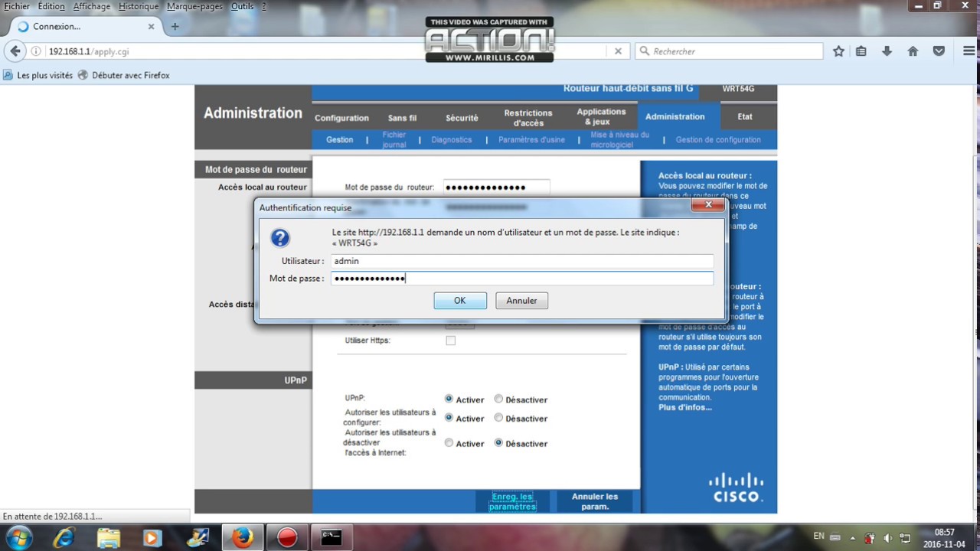The width and height of the screenshot is (980, 551).
Task: Click OK in authentication dialog
Action: tap(459, 301)
